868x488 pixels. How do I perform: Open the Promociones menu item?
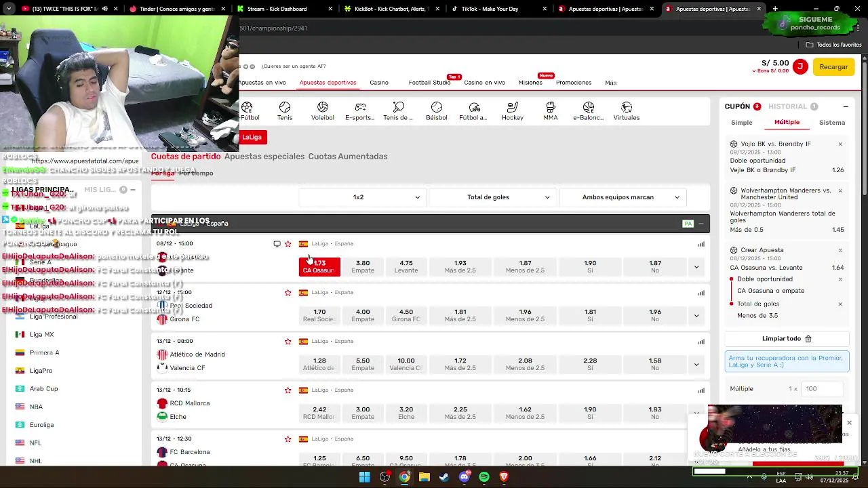[574, 83]
